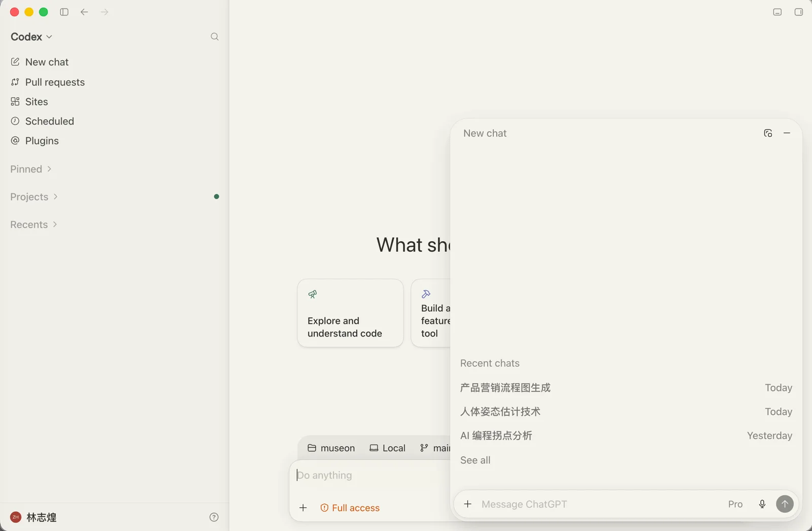Open the Sites section

(x=29, y=102)
